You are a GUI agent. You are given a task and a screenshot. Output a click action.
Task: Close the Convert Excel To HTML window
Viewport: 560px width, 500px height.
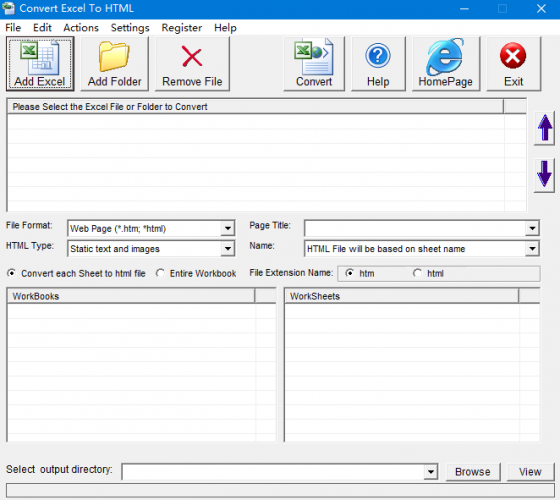[541, 9]
